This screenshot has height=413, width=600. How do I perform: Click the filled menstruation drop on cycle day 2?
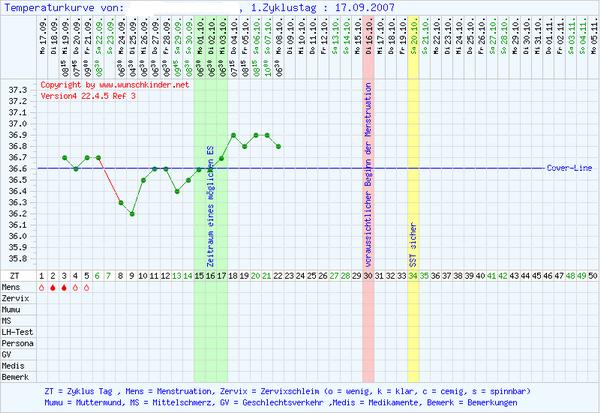point(53,287)
